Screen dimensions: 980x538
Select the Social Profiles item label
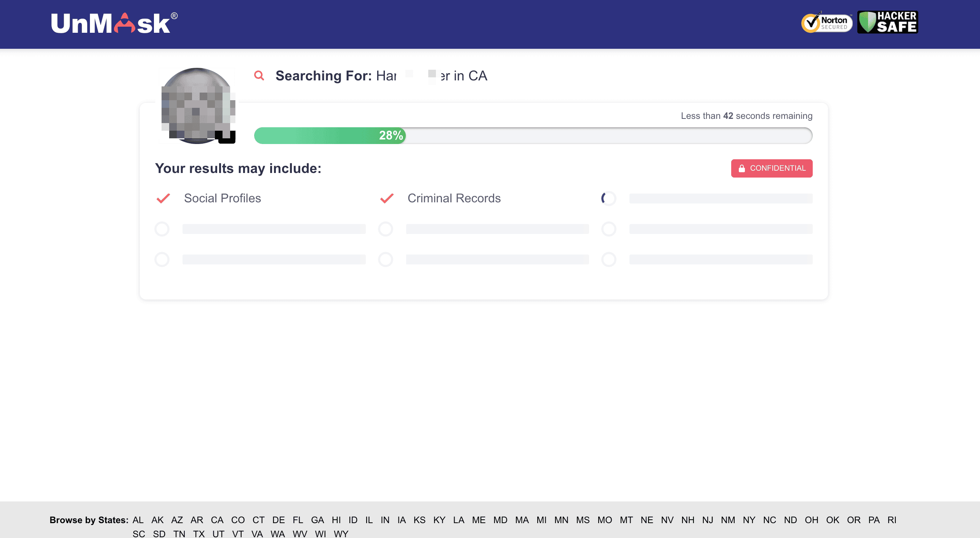(223, 199)
